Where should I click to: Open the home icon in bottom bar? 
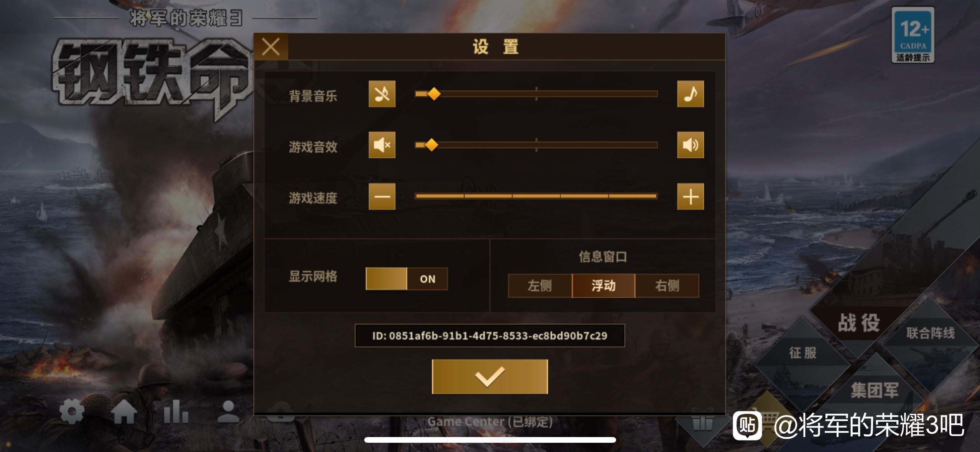pyautogui.click(x=125, y=412)
